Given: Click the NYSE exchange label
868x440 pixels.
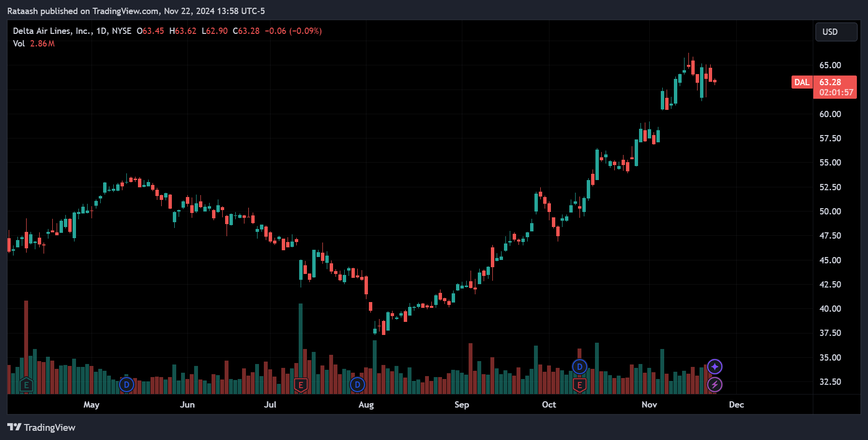Looking at the screenshot, I should tap(122, 31).
